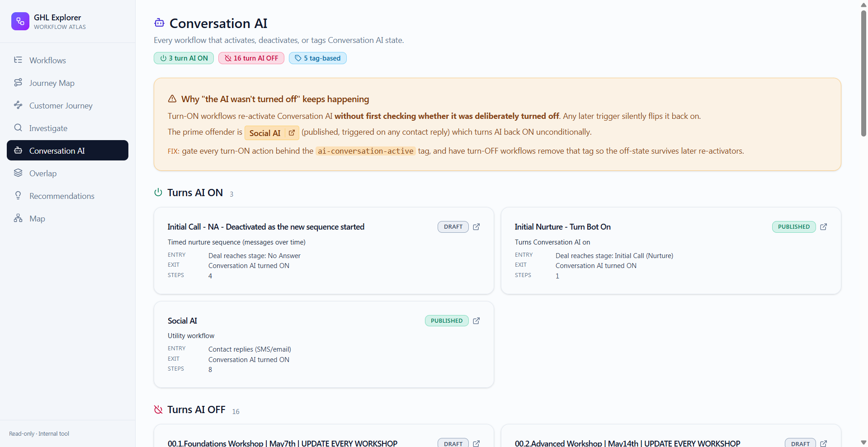Switch to Investigate section
Image resolution: width=868 pixels, height=447 pixels.
pyautogui.click(x=67, y=128)
